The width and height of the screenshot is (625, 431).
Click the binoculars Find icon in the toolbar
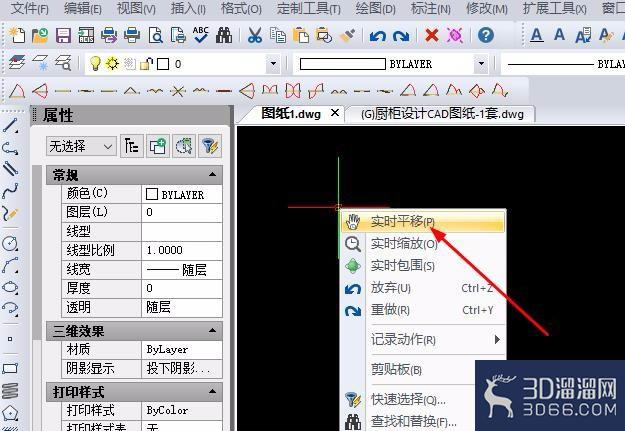coord(224,35)
